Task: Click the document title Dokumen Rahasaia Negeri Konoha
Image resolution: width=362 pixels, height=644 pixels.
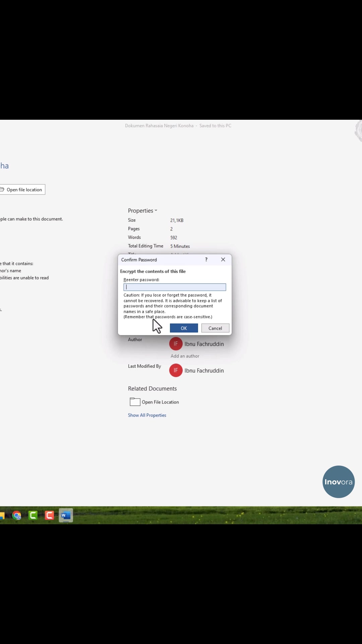Action: (159, 126)
